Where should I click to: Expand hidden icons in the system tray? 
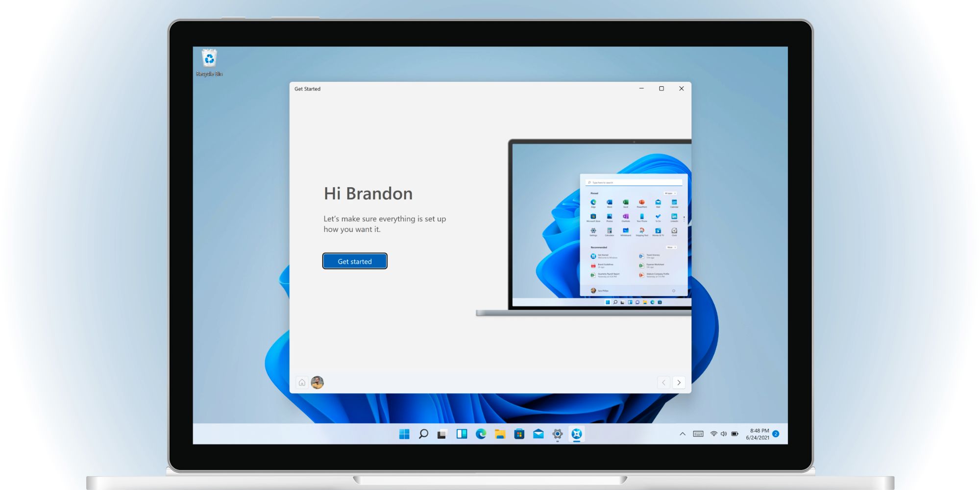coord(682,434)
